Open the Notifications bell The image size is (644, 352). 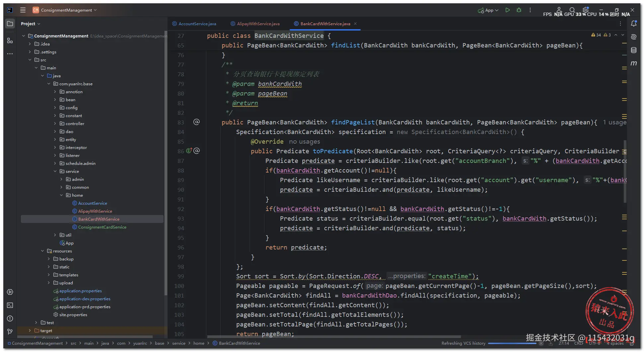[634, 24]
